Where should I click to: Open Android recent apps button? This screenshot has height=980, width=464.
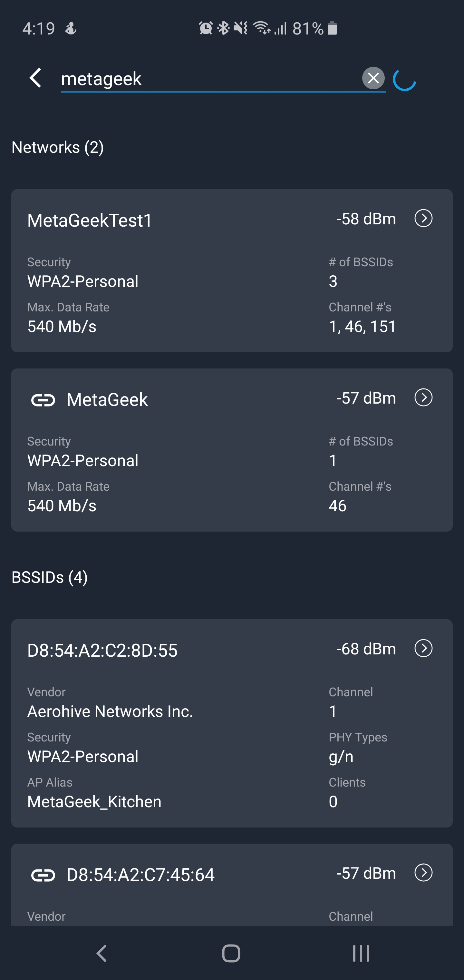point(361,953)
